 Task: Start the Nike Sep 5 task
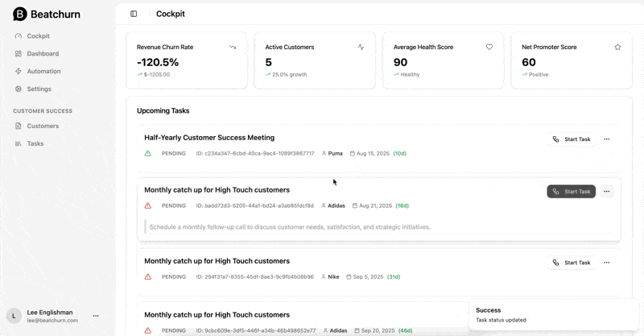coord(572,263)
